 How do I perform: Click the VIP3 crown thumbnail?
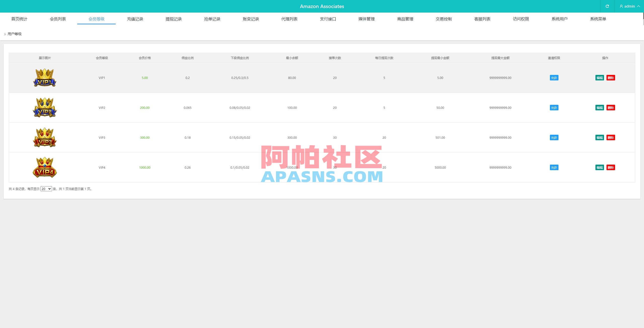(45, 137)
